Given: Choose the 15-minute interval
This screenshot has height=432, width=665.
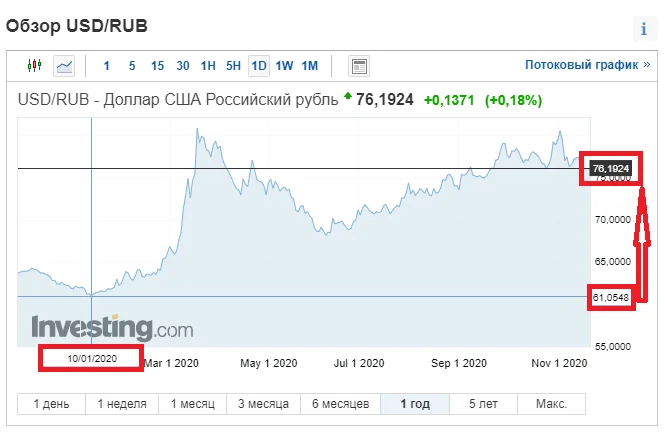Looking at the screenshot, I should pos(157,66).
